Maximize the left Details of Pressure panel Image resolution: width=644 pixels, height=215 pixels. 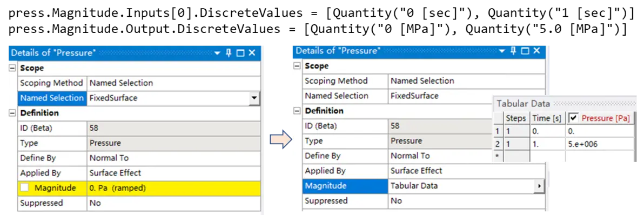point(240,53)
